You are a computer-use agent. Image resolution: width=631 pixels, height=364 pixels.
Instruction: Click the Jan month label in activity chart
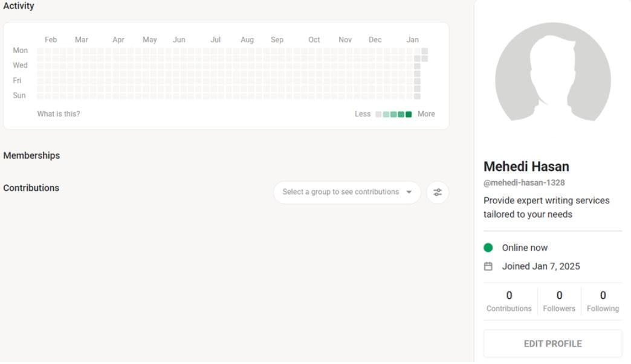pos(412,40)
